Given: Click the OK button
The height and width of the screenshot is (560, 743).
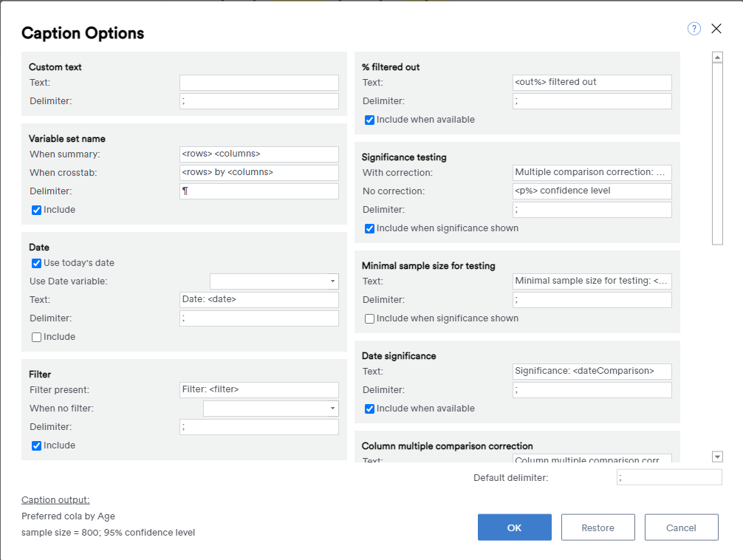Looking at the screenshot, I should [514, 527].
